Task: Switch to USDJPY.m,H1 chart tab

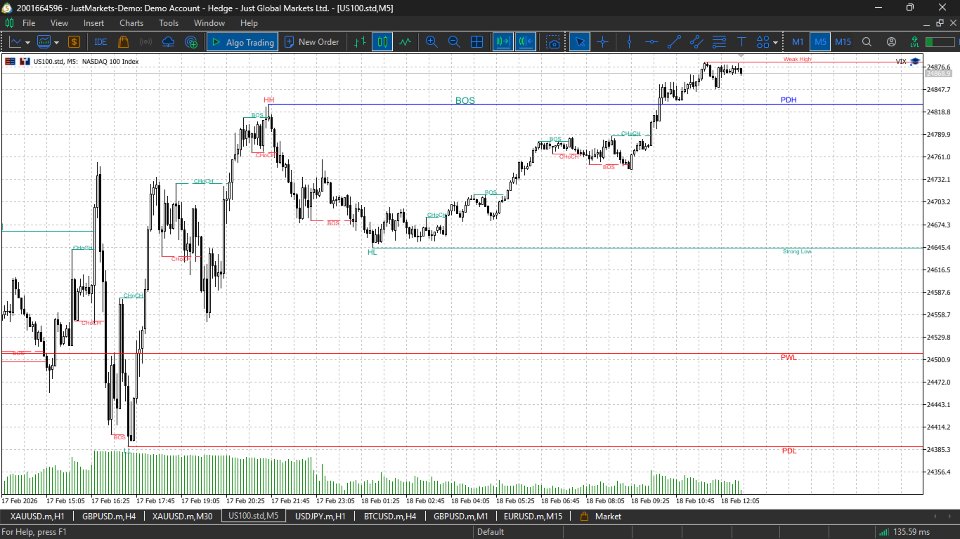Action: pyautogui.click(x=320, y=516)
